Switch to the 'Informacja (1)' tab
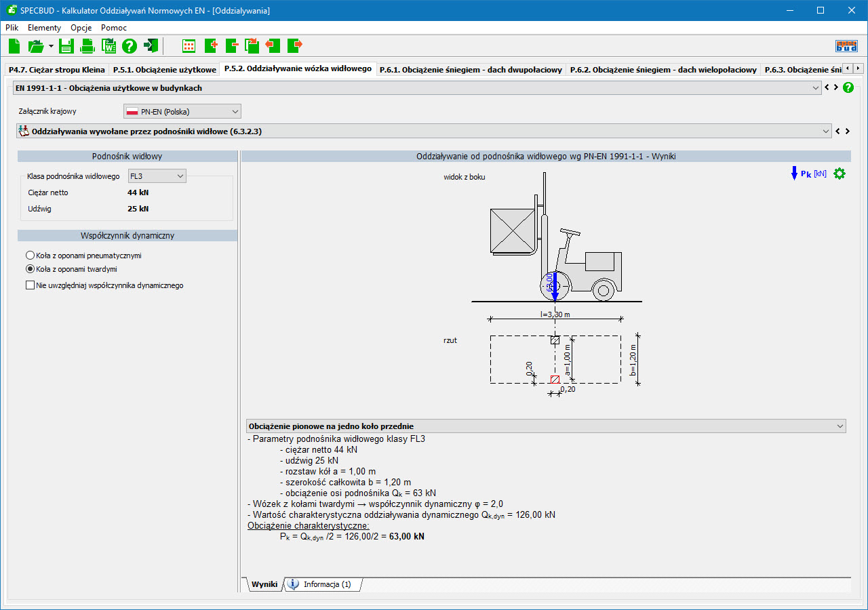The height and width of the screenshot is (610, 868). 321,584
